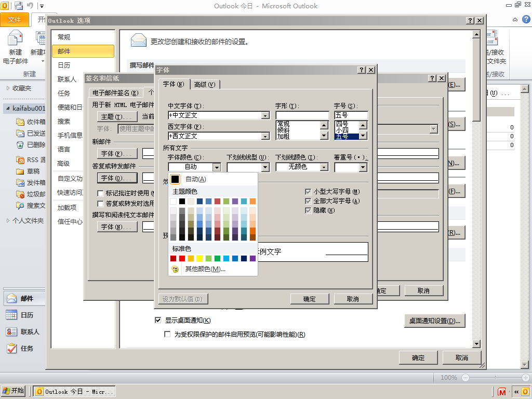The width and height of the screenshot is (532, 399).
Task: Click the Send/Receive icon in quick access toolbar
Action: [x=19, y=5]
